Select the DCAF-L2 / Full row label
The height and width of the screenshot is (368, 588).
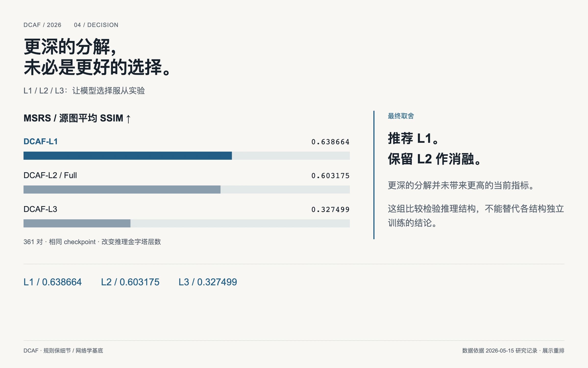(x=50, y=175)
